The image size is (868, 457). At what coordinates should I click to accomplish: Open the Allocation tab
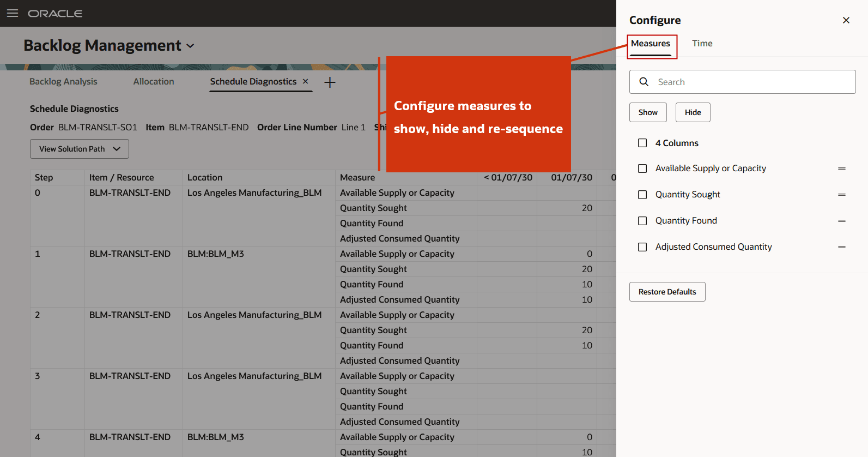154,81
